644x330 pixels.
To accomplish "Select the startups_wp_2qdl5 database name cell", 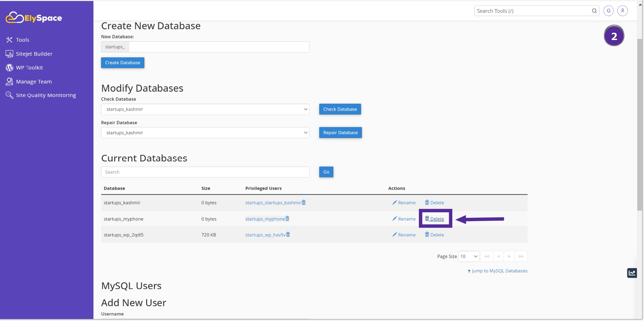I will 124,235.
